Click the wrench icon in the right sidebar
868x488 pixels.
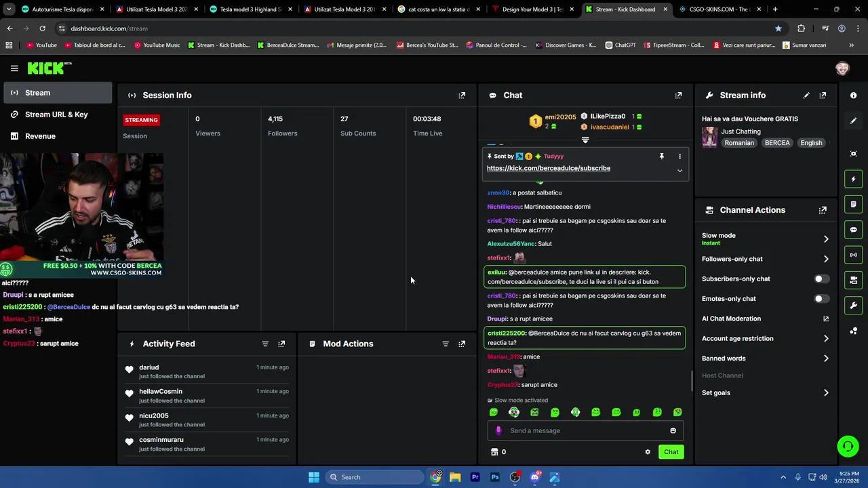coord(853,305)
